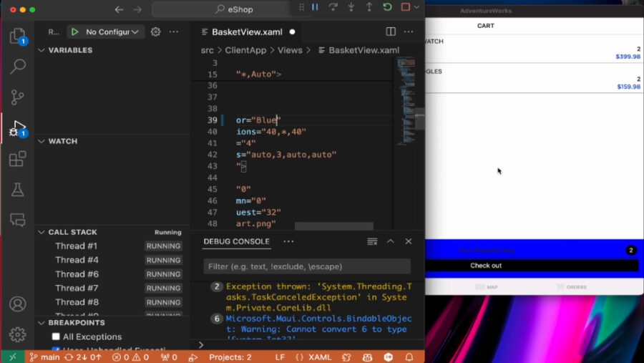Open notifications bell in the status bar
The image size is (644, 363).
tap(409, 357)
